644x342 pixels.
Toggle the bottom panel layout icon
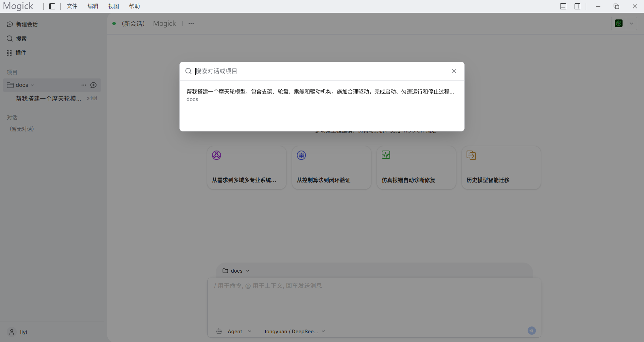pos(563,6)
